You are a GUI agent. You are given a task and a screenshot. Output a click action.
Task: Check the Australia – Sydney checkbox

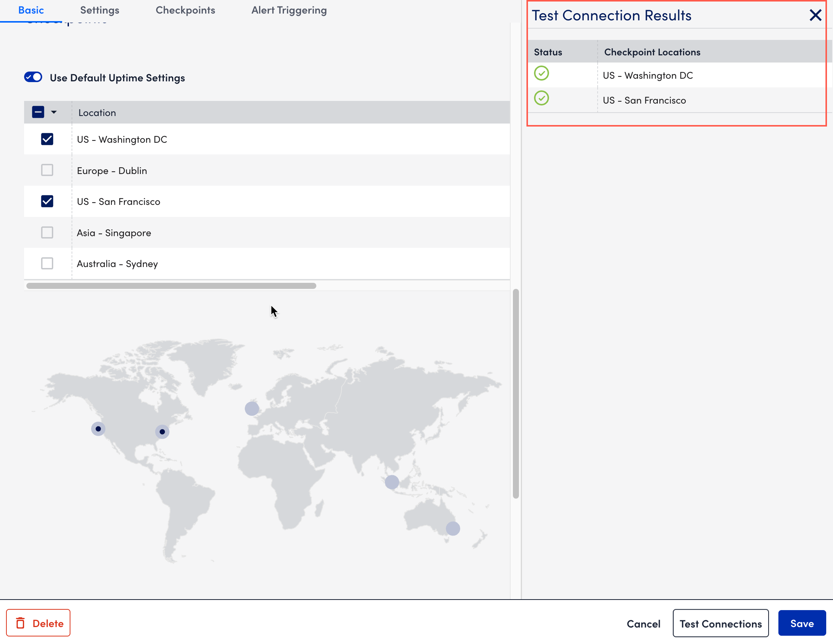[x=47, y=264]
